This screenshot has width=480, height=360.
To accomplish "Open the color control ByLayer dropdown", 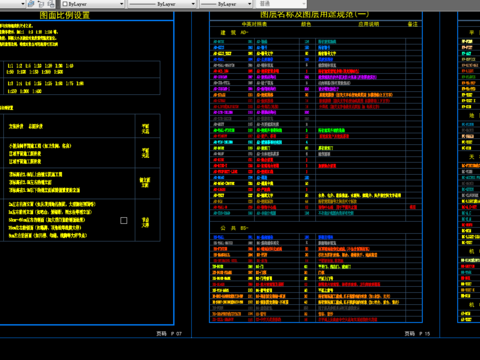I will (x=93, y=4).
